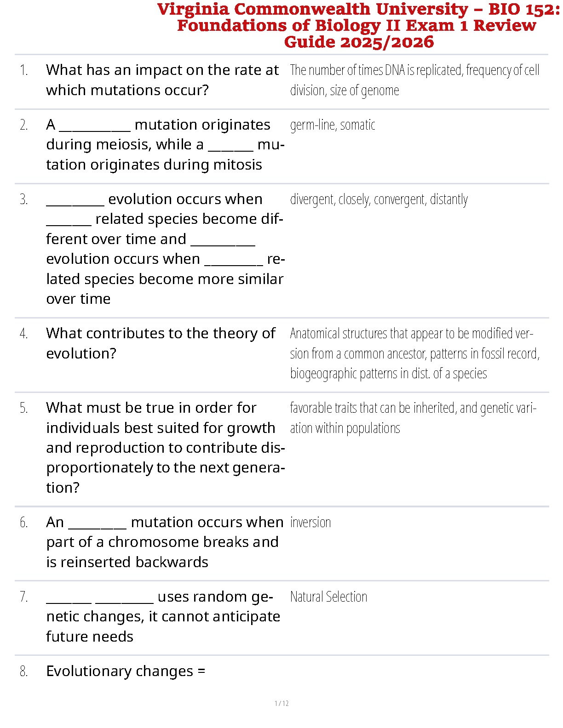Screen dimensions: 563x728
Task: Click the answer "divergent, closely, convergent, distantly"
Action: tap(379, 199)
